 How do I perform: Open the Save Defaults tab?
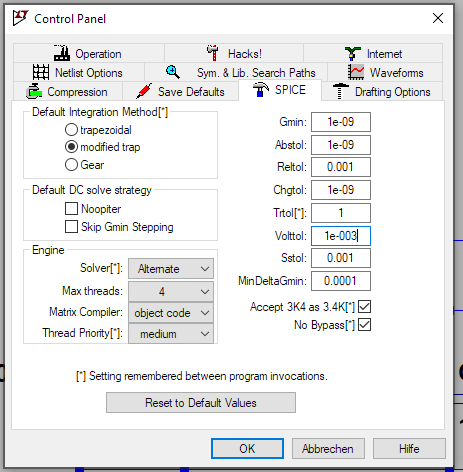[x=181, y=91]
